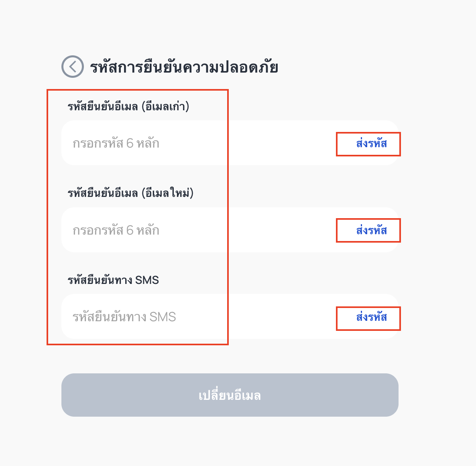Screen dimensions: 476x466
Task: Click the middle ส่งรหัส link
Action: (371, 230)
